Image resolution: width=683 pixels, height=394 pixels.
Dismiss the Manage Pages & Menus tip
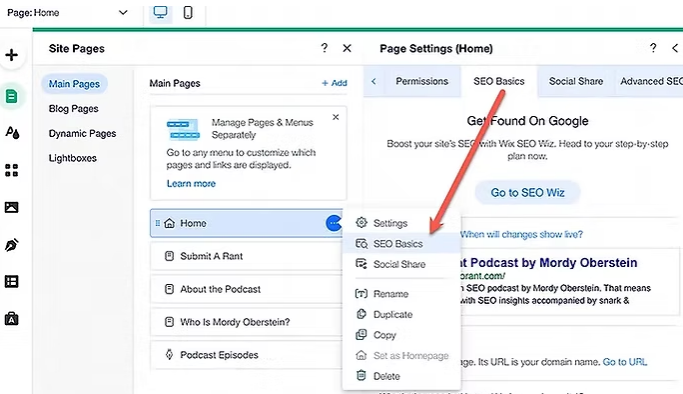click(x=335, y=117)
